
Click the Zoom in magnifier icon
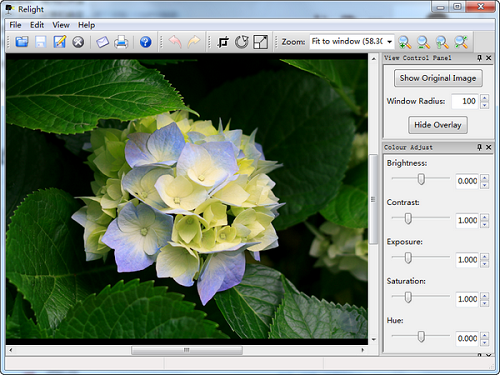(x=405, y=42)
